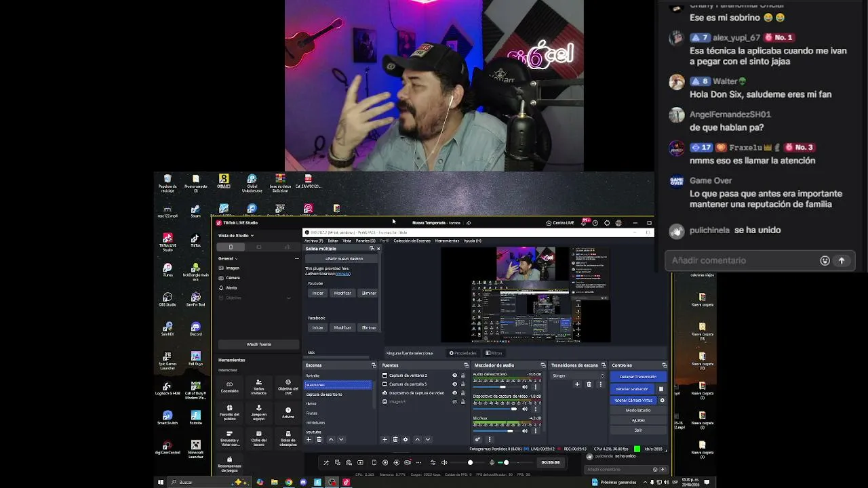Open Varios invitados tool
This screenshot has width=868, height=488.
tap(258, 387)
